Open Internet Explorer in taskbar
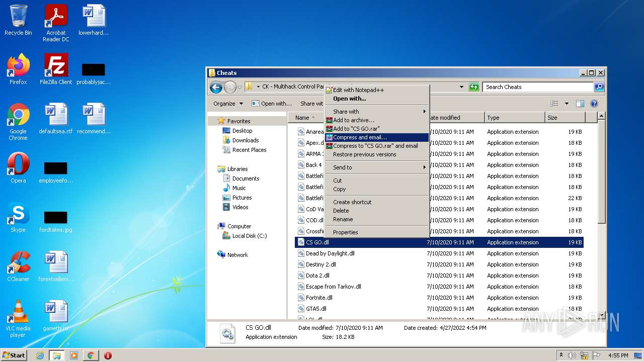This screenshot has width=644, height=362. point(40,355)
